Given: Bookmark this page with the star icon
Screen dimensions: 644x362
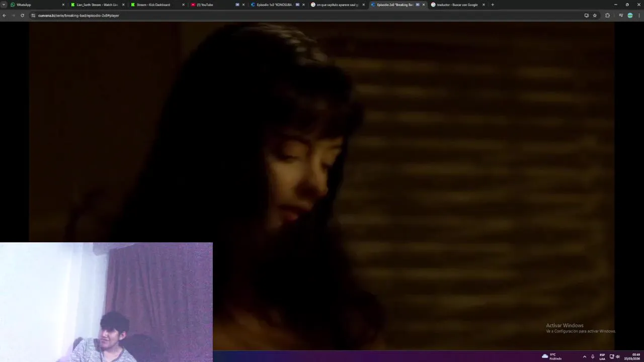Looking at the screenshot, I should (x=595, y=16).
